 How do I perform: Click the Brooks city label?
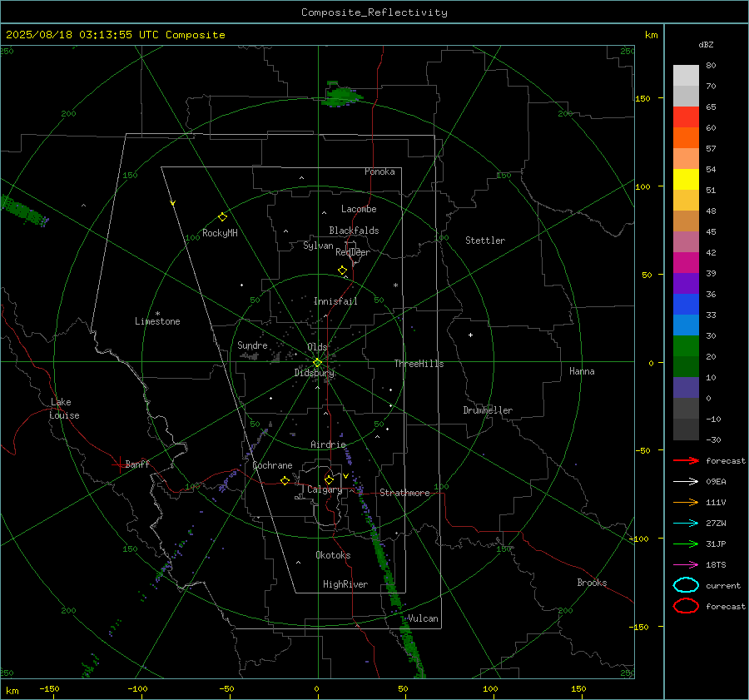click(592, 583)
